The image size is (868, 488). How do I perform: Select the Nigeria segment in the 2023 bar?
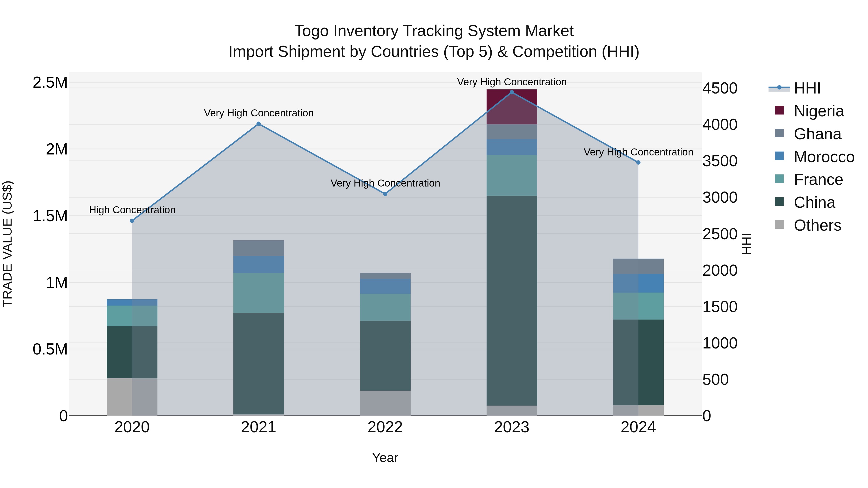(512, 107)
